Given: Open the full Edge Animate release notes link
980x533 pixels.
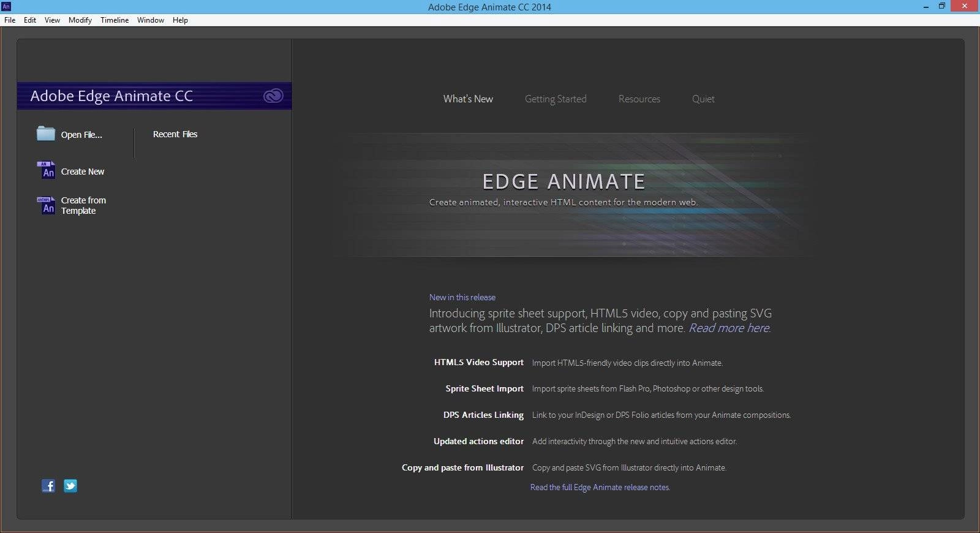Looking at the screenshot, I should 600,487.
